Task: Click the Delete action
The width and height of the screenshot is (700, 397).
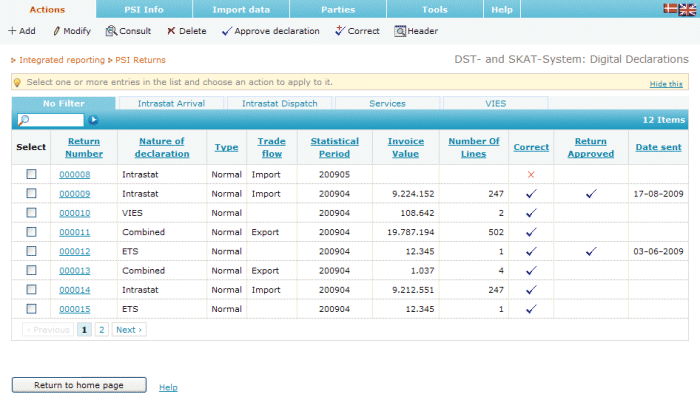Action: 187,31
